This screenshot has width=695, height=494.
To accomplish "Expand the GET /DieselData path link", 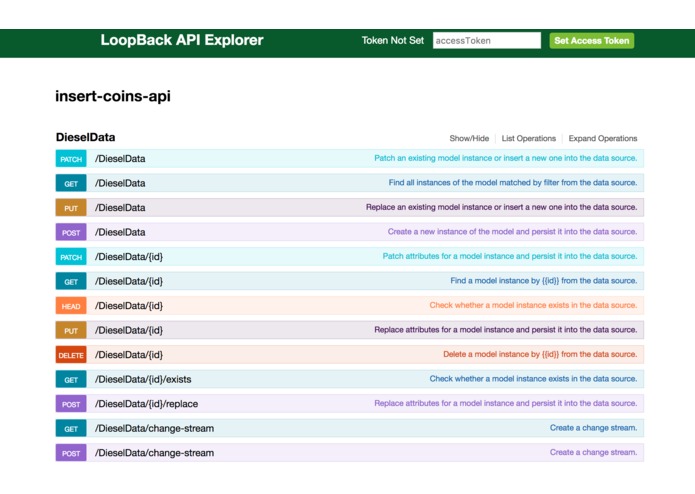I will [120, 183].
